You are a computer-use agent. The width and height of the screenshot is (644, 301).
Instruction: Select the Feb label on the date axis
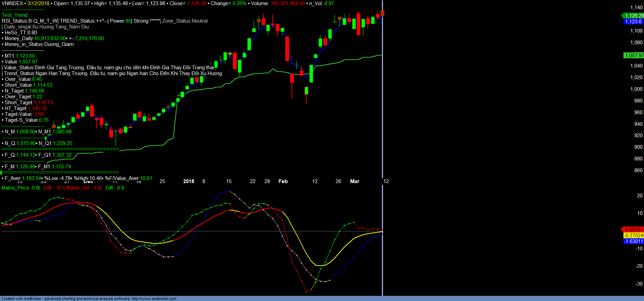[x=283, y=181]
